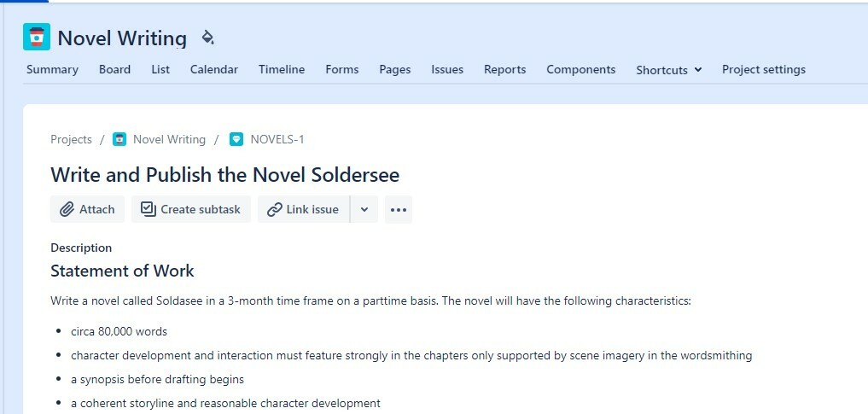The width and height of the screenshot is (868, 414).
Task: Open Project settings
Action: coord(763,70)
